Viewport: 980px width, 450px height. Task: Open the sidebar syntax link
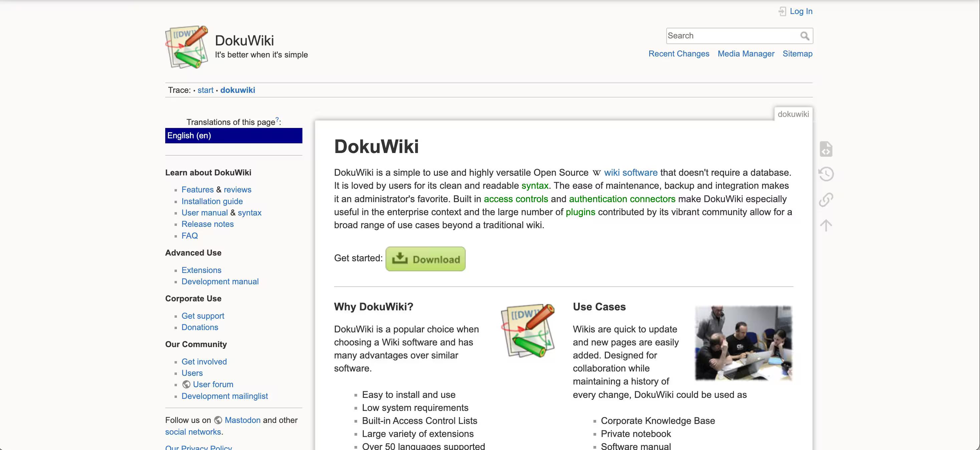(250, 213)
